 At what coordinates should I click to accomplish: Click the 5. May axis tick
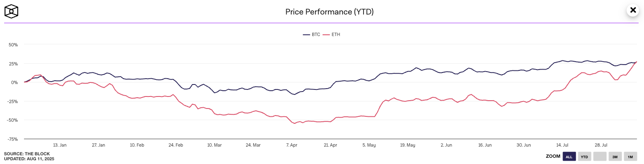click(x=369, y=145)
